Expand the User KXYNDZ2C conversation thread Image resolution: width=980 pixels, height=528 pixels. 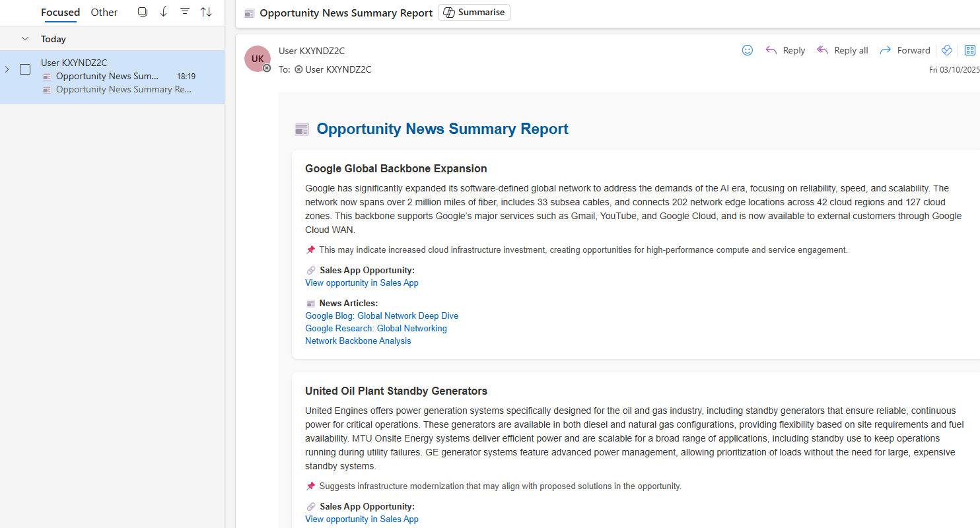coord(7,69)
